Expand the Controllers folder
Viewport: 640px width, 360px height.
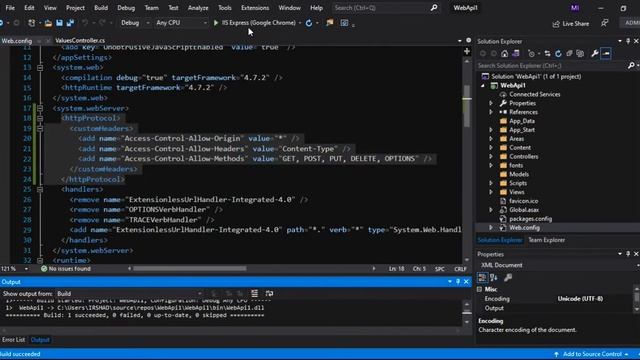[491, 156]
